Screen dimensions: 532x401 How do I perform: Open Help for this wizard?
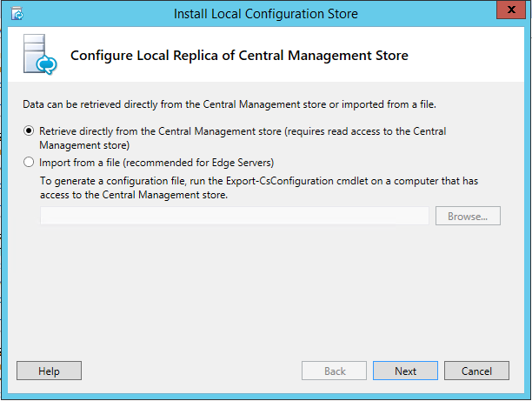click(49, 371)
